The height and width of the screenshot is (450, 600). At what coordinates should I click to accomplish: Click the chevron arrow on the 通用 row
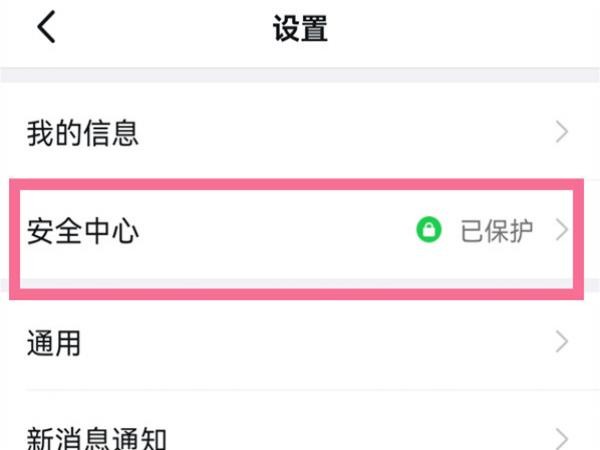tap(561, 341)
